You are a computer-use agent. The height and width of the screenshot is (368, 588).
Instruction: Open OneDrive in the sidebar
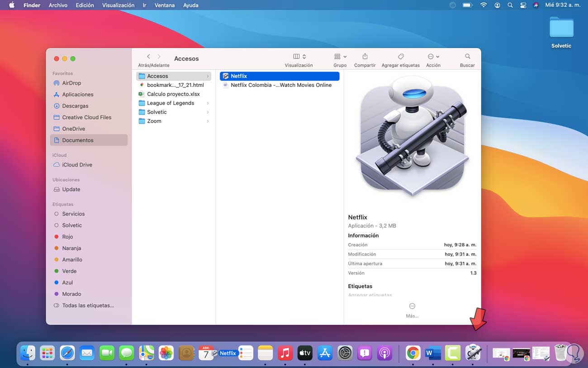[89, 129]
